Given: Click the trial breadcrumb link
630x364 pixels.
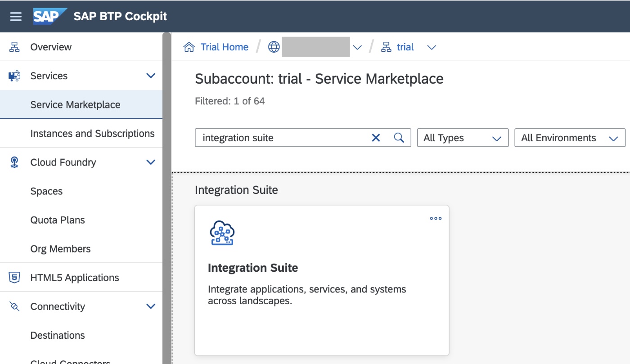Looking at the screenshot, I should pos(405,47).
